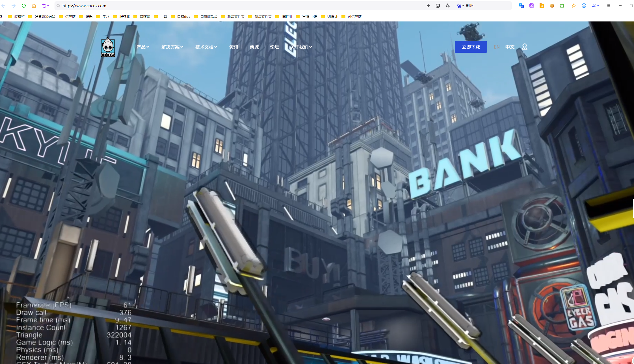This screenshot has height=364, width=634.
Task: Open the user account icon
Action: pyautogui.click(x=525, y=47)
